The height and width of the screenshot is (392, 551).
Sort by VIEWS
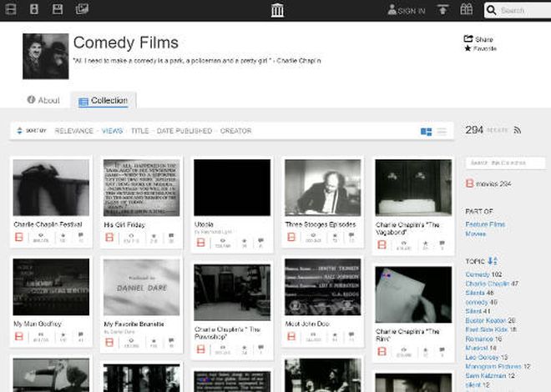(x=112, y=131)
